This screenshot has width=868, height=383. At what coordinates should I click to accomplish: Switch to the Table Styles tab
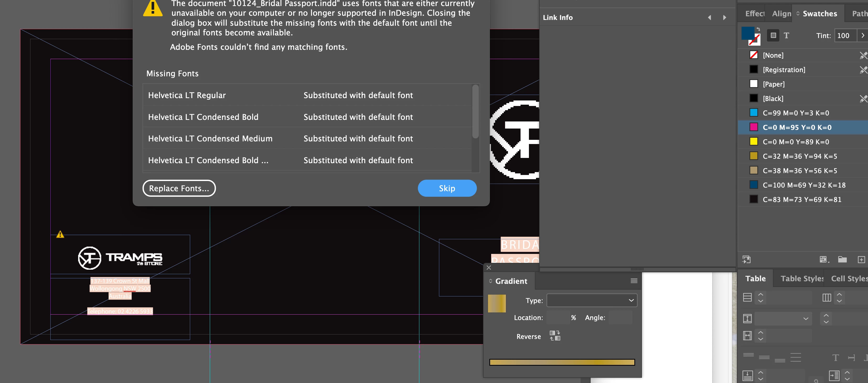tap(801, 279)
